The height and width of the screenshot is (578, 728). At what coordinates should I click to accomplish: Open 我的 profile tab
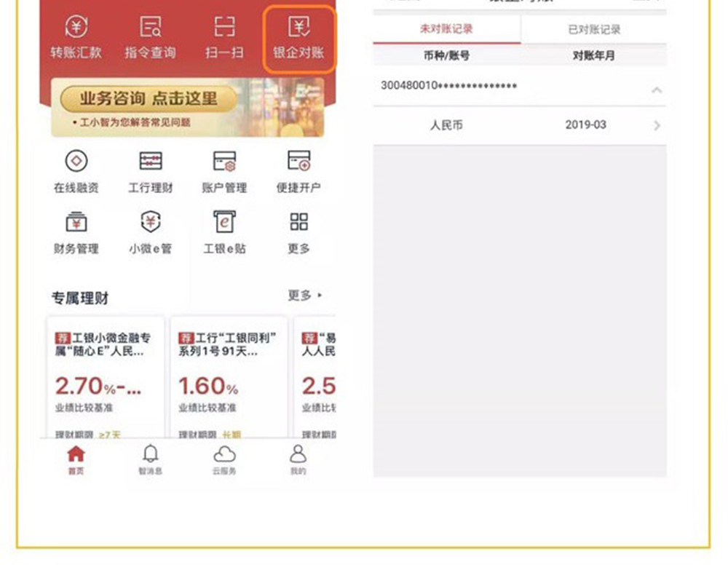(x=298, y=460)
